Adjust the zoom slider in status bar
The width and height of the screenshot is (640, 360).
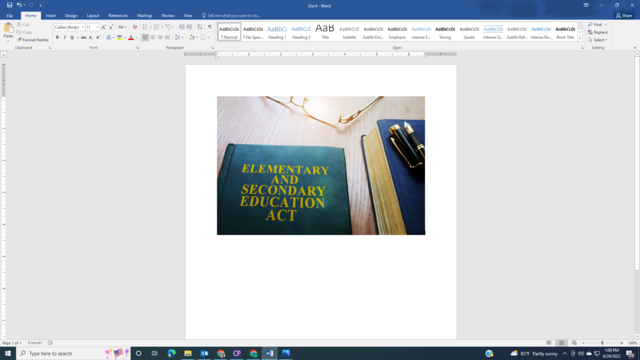(x=602, y=343)
